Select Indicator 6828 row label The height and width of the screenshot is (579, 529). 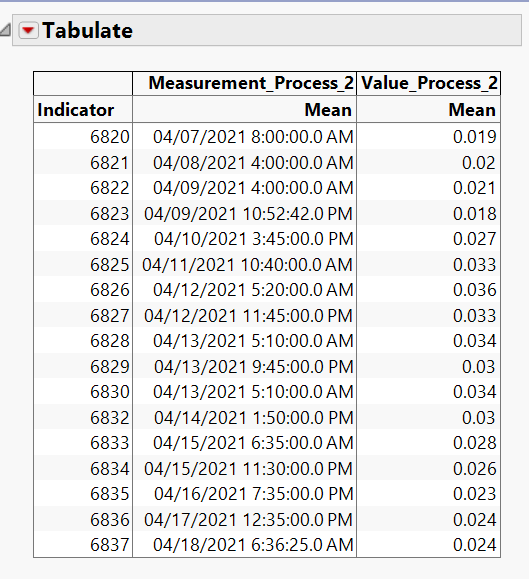click(110, 341)
